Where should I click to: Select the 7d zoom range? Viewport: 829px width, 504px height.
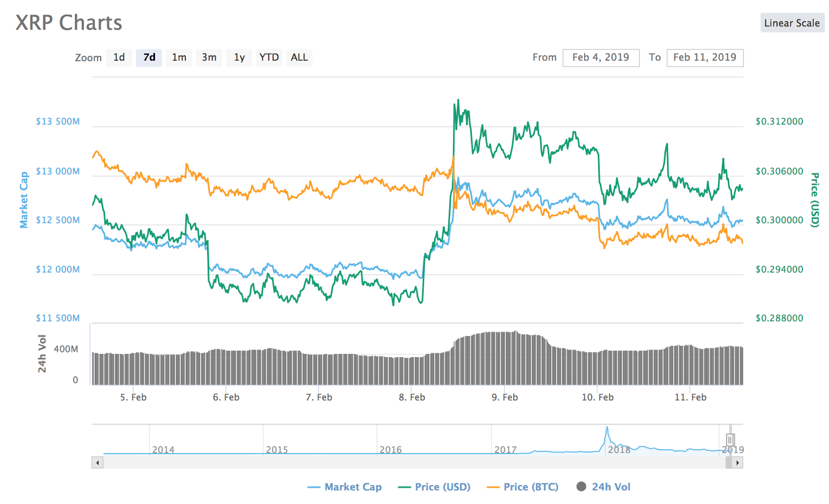(x=149, y=57)
